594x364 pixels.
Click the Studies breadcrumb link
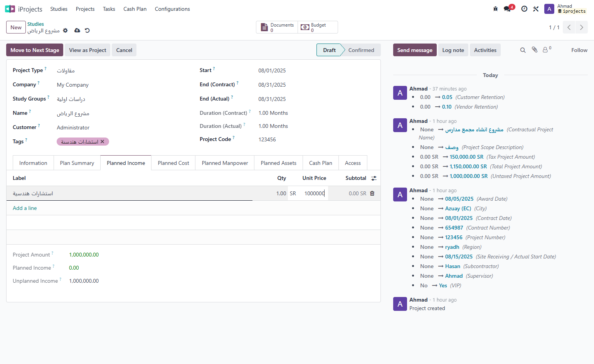pyautogui.click(x=35, y=24)
